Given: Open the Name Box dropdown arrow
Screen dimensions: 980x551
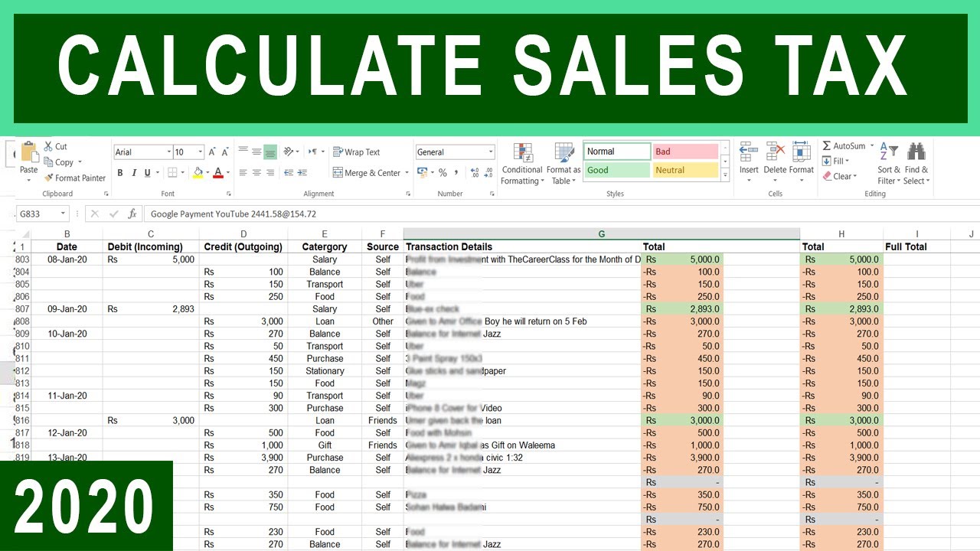Looking at the screenshot, I should coord(63,214).
